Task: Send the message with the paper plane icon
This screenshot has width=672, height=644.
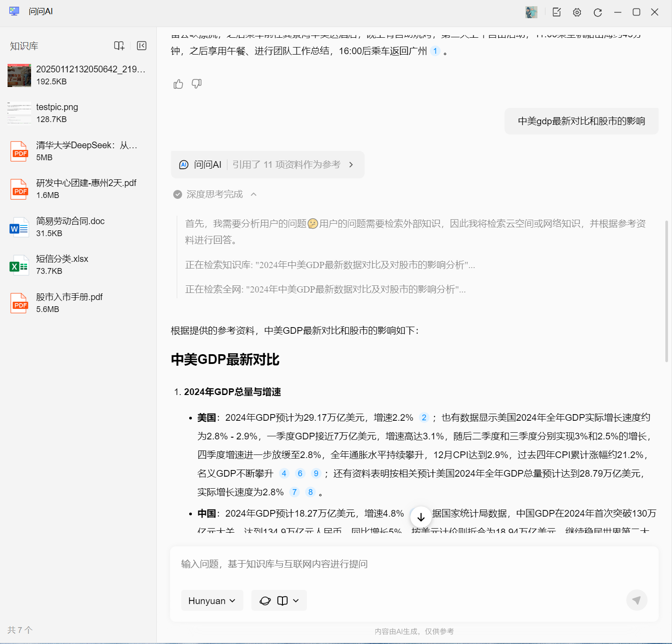Action: point(636,600)
